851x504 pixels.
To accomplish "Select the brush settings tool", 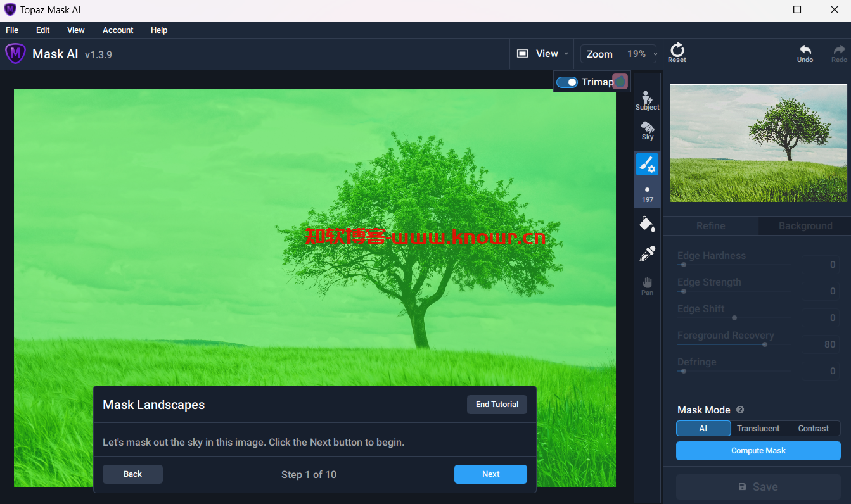I will click(647, 165).
